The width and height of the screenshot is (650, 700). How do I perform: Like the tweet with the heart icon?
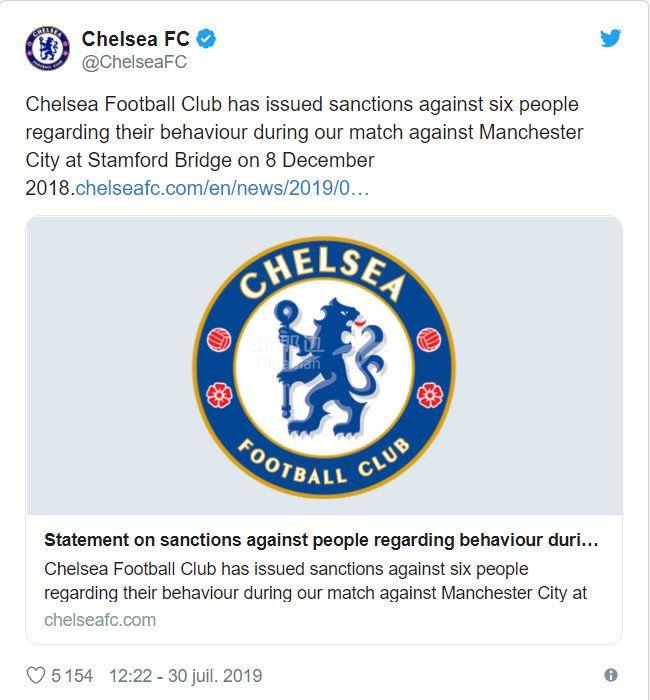point(36,676)
